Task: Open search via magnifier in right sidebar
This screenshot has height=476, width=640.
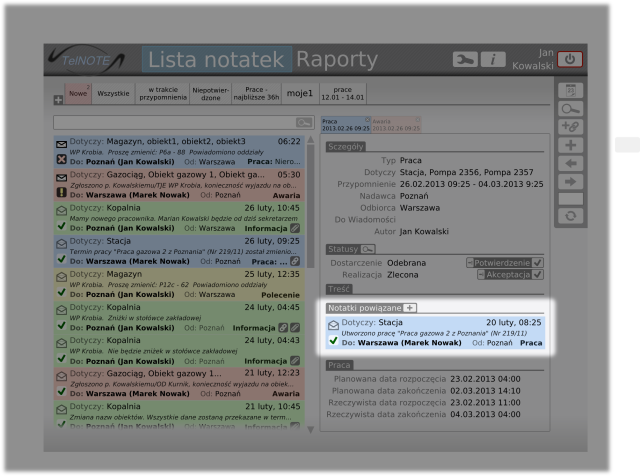Action: tap(571, 109)
